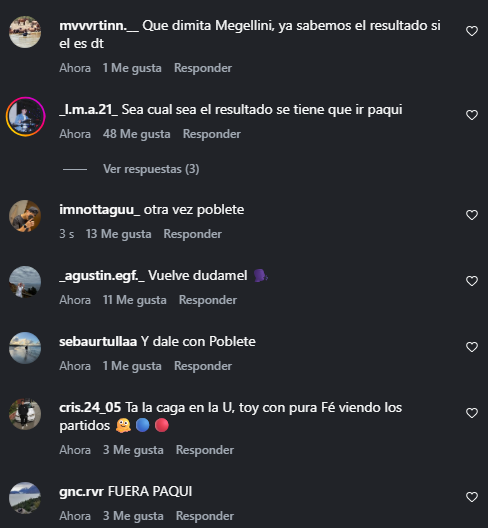The height and width of the screenshot is (528, 488).
Task: Show who liked with 48 Me gusta
Action: coord(137,134)
